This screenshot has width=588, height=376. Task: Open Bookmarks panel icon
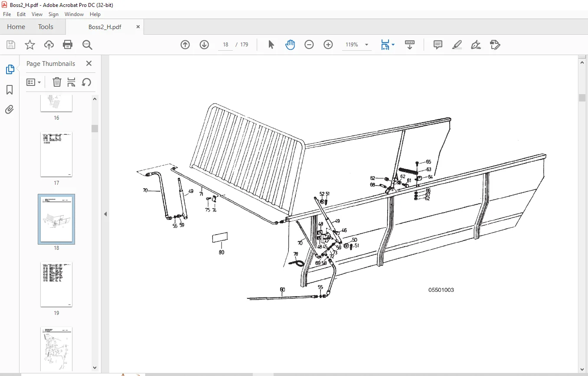tap(10, 90)
